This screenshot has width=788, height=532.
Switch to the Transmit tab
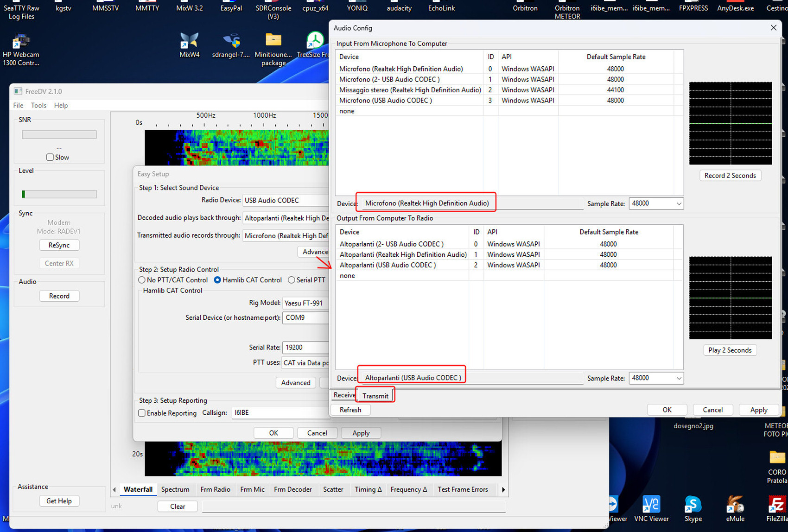pos(375,396)
